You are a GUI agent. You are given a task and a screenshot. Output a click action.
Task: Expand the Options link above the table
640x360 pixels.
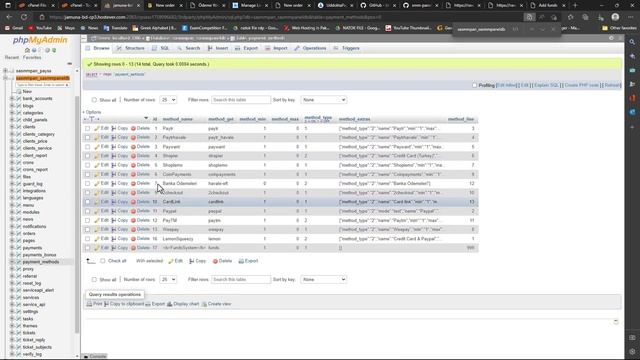point(92,112)
